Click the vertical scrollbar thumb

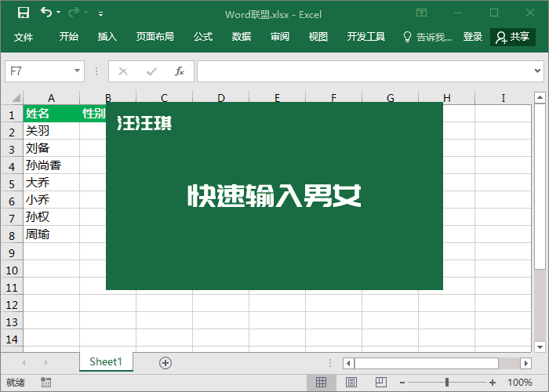tap(540, 187)
